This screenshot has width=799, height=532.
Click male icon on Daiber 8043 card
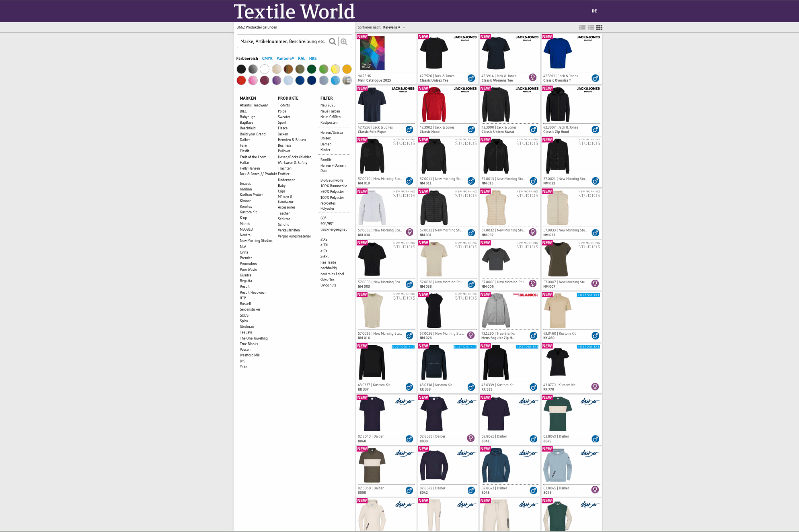533,490
